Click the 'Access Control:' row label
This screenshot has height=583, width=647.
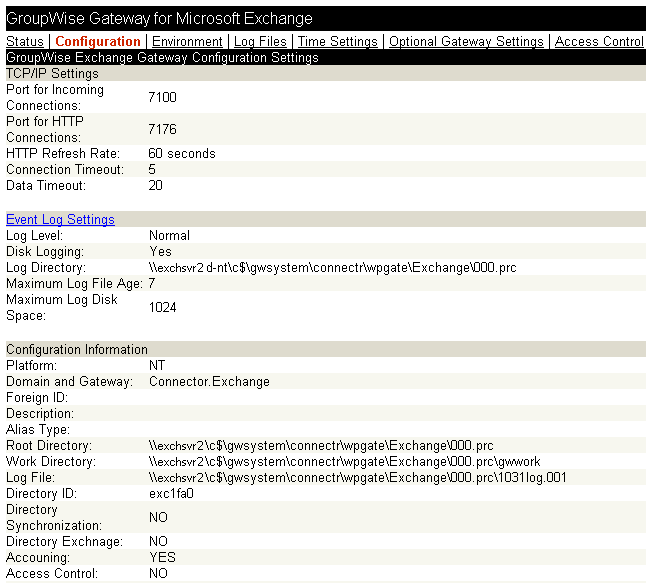52,574
